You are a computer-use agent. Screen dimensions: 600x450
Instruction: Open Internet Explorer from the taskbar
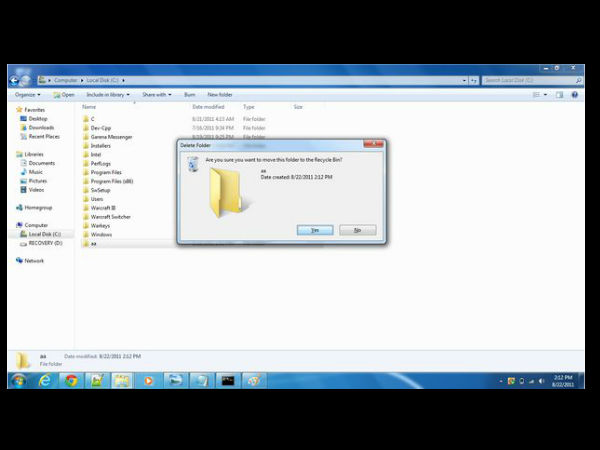coord(45,380)
